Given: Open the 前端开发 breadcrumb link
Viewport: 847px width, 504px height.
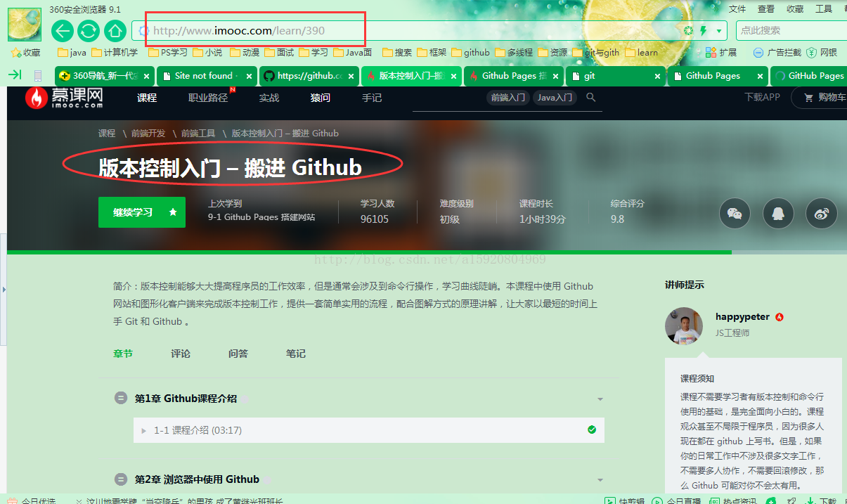Looking at the screenshot, I should click(148, 133).
